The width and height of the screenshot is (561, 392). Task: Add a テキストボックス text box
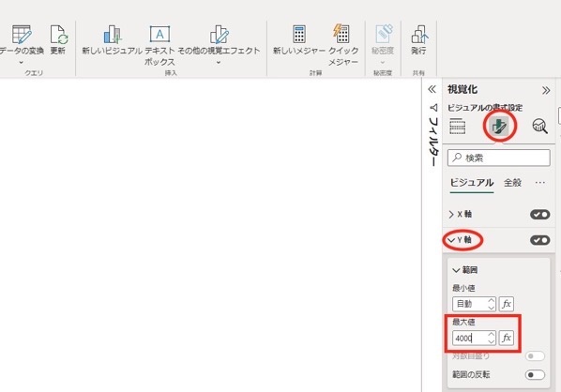[x=159, y=35]
